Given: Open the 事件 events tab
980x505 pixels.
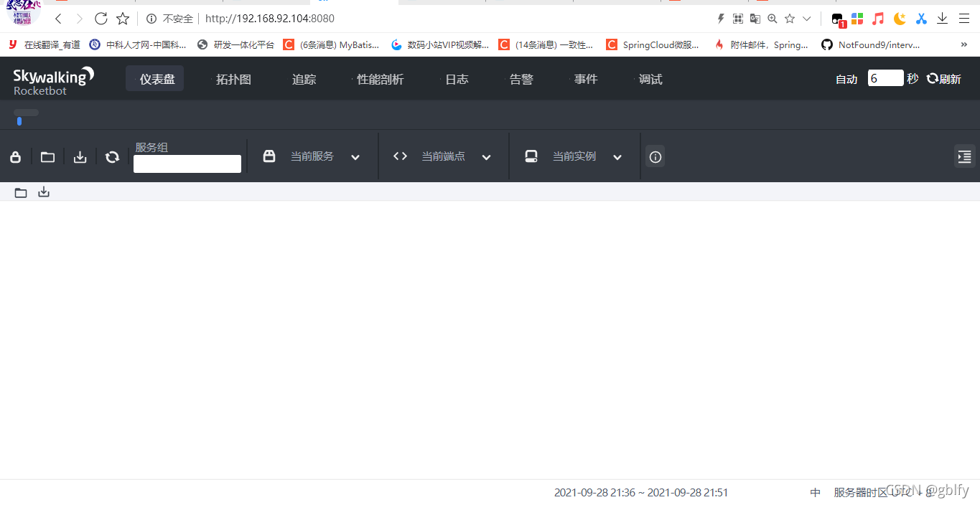Looking at the screenshot, I should click(x=586, y=79).
